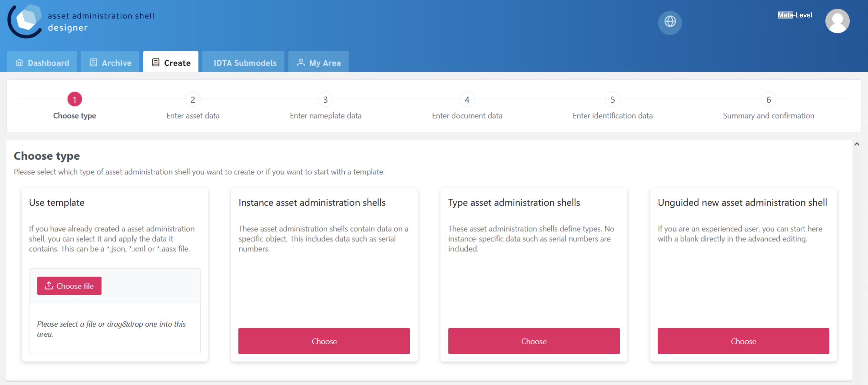Click Choose file to upload a template
Screen dimensions: 868x385
(x=69, y=286)
